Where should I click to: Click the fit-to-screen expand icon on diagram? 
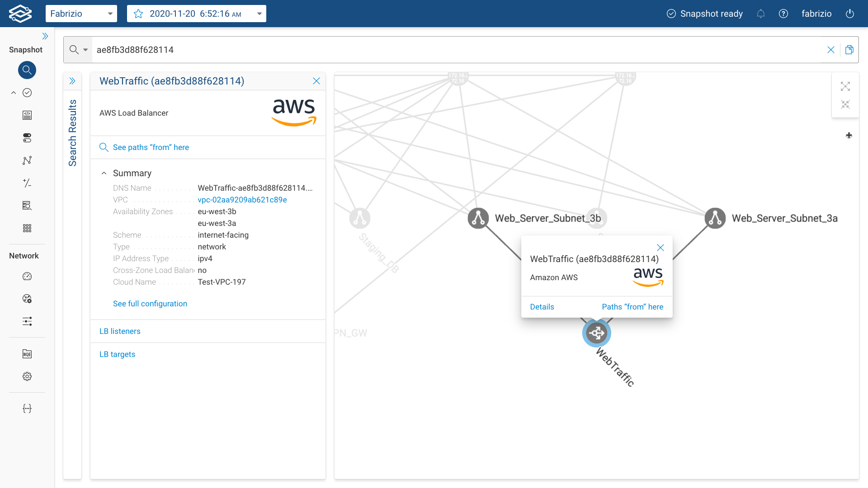(x=845, y=86)
